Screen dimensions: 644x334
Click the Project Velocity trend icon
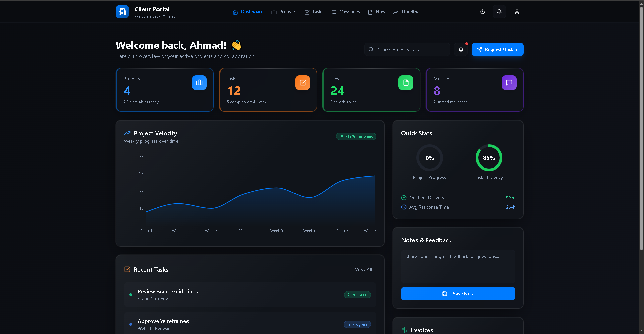coord(127,133)
